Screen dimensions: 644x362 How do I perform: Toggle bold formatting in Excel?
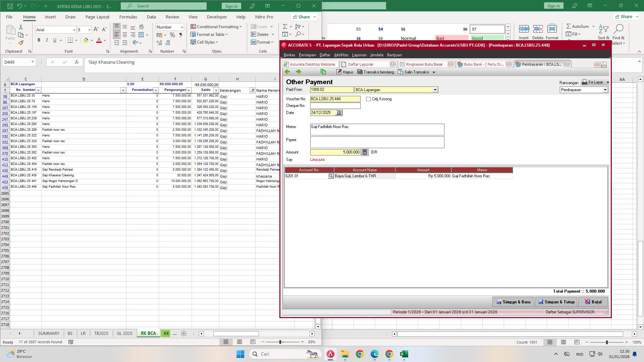tap(39, 40)
